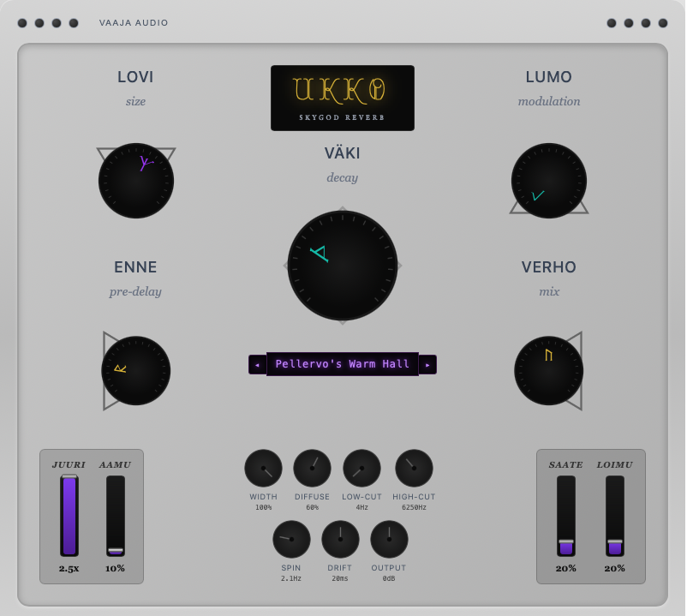The height and width of the screenshot is (616, 687).
Task: Click the 'mix' subtitle text
Action: tap(549, 291)
